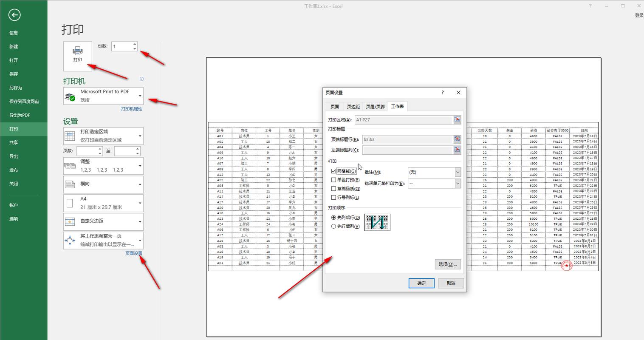
Task: Open the Microsoft Print to PDF printer dropdown
Action: (x=103, y=96)
